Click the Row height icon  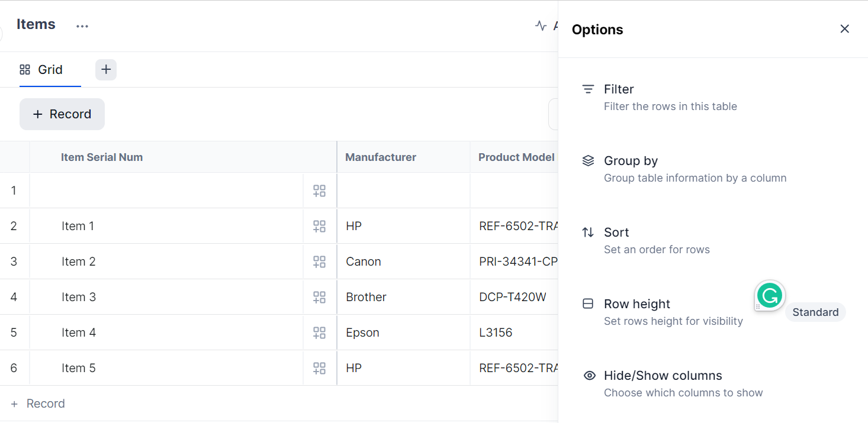pos(588,304)
